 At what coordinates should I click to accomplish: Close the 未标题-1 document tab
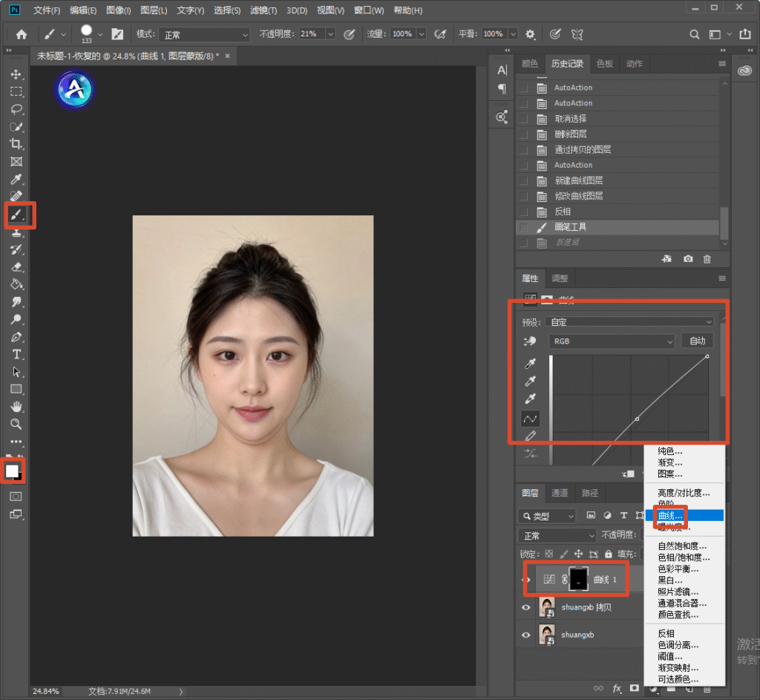tap(227, 56)
